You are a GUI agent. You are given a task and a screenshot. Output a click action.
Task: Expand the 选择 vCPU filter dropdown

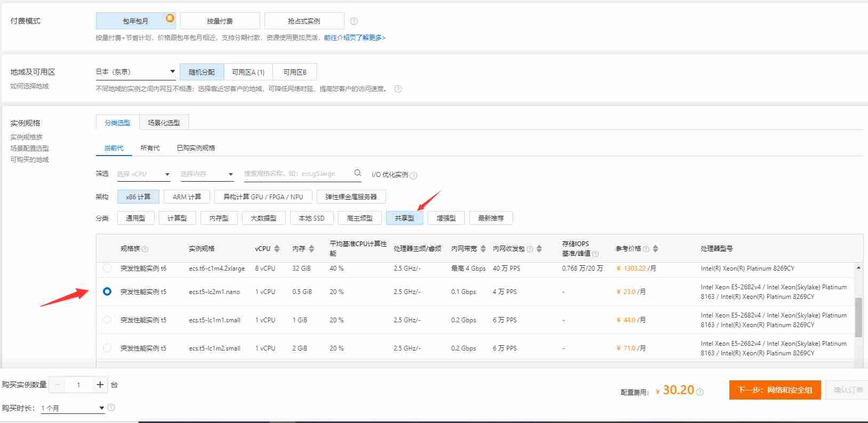[x=143, y=174]
